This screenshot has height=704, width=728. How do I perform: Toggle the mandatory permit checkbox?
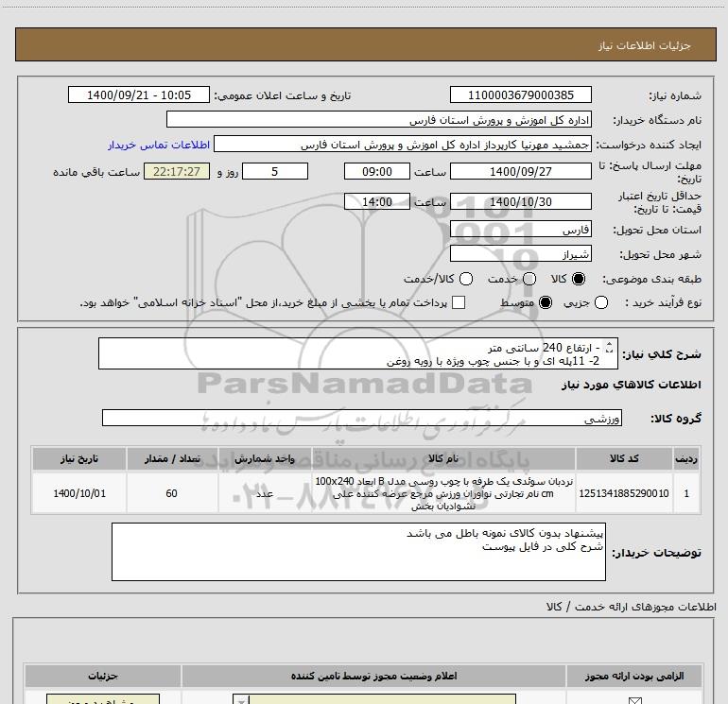pos(634,700)
